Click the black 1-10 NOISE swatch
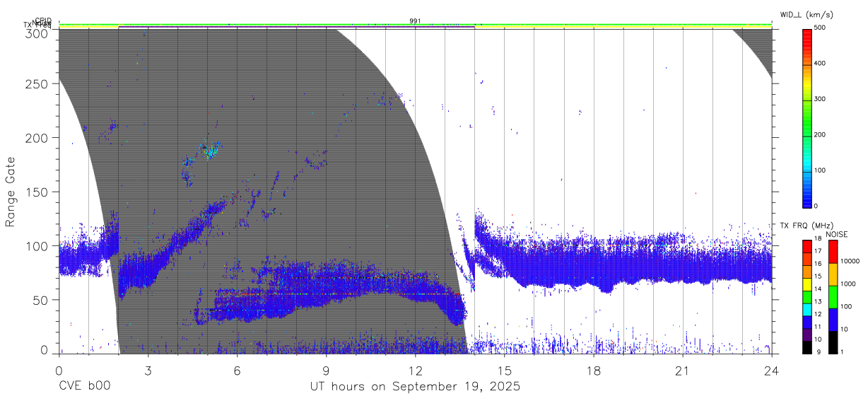 coord(832,342)
